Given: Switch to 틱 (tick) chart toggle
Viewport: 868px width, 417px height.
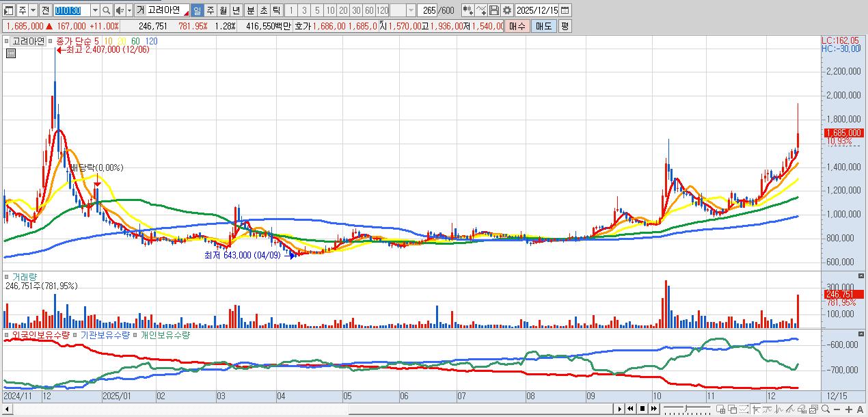Looking at the screenshot, I should (276, 10).
